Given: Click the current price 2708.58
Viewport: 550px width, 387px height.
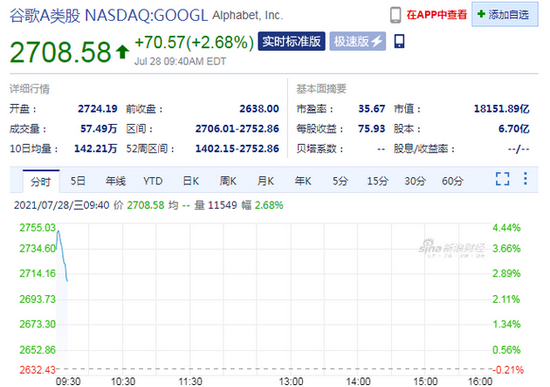Looking at the screenshot, I should click(x=61, y=52).
